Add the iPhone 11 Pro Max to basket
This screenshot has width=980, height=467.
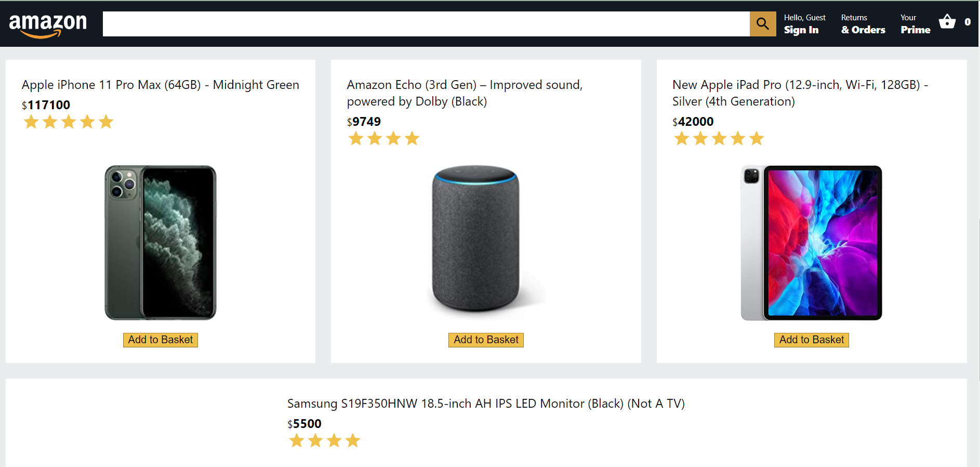[x=160, y=340]
